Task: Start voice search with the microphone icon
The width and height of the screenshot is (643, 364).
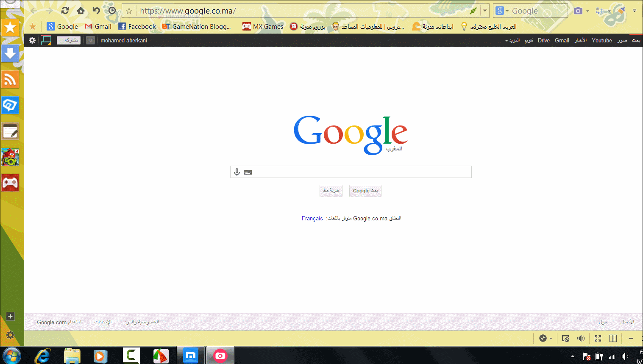Action: click(x=237, y=172)
